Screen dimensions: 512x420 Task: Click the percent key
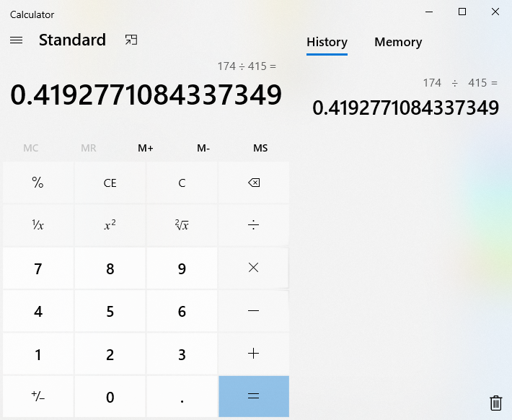click(x=38, y=183)
